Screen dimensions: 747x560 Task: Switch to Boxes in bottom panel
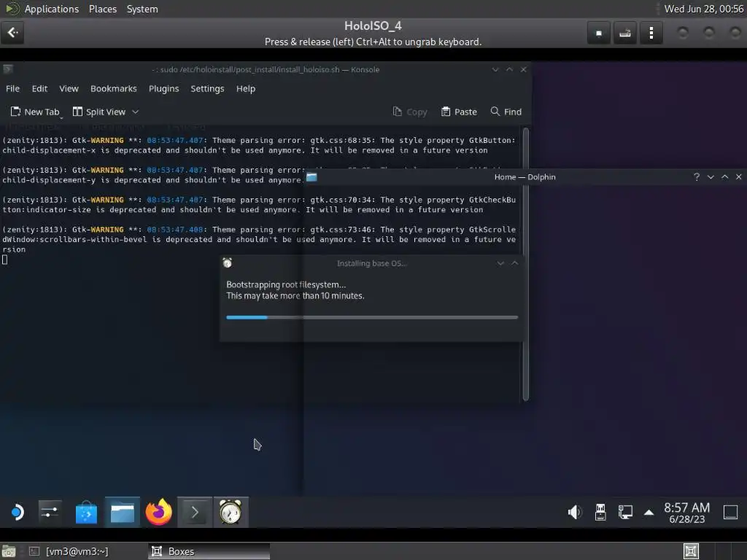click(209, 551)
